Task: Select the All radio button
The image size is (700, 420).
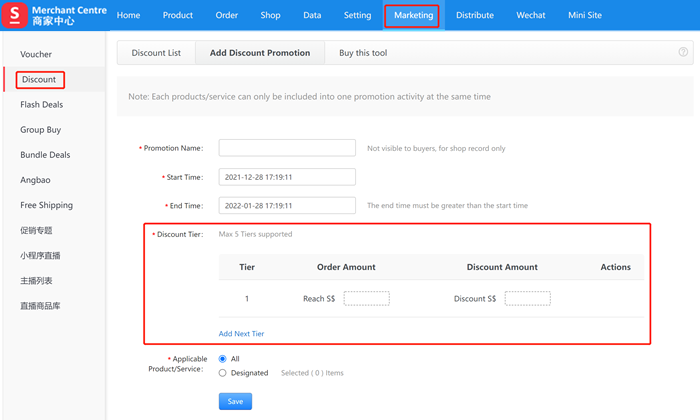Action: (x=222, y=358)
